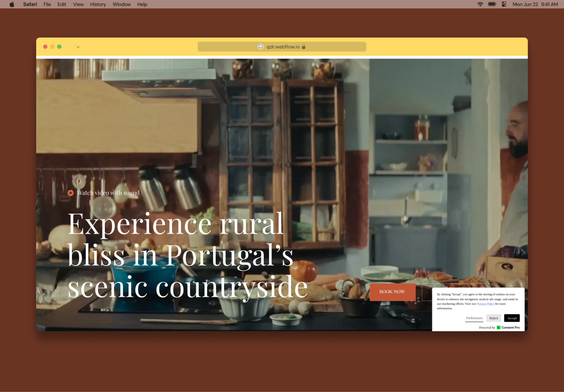Screen dimensions: 564x392
Task: Open Control Center icon in menu bar
Action: tap(504, 4)
